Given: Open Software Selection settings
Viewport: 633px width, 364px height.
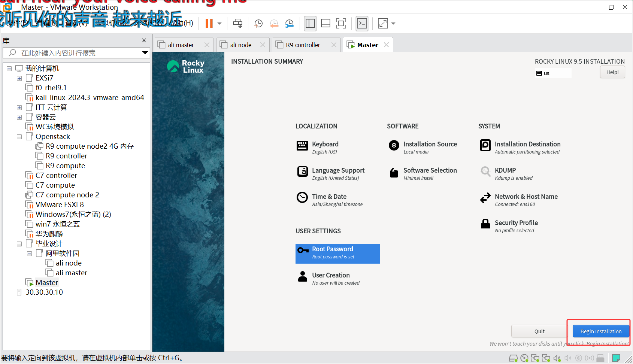Looking at the screenshot, I should pos(422,174).
